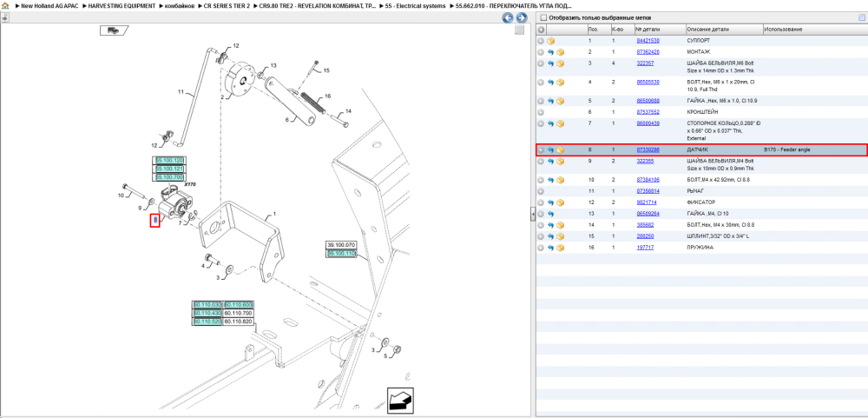Screen dimensions: 868x418
Task: Go forward with the blue right arrow
Action: point(521,17)
